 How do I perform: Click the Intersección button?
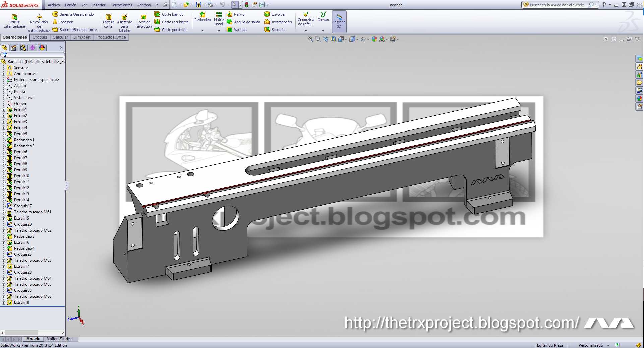[278, 22]
